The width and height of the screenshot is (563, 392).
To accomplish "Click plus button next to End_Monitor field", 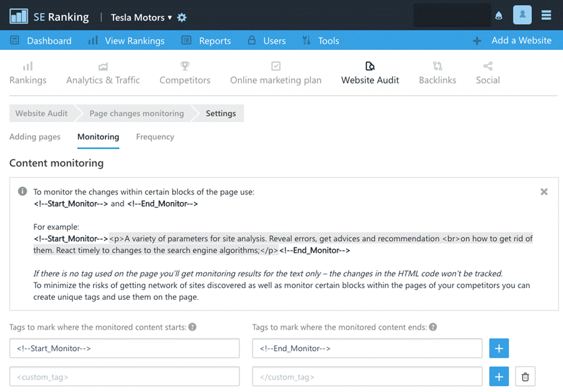I will [x=499, y=348].
